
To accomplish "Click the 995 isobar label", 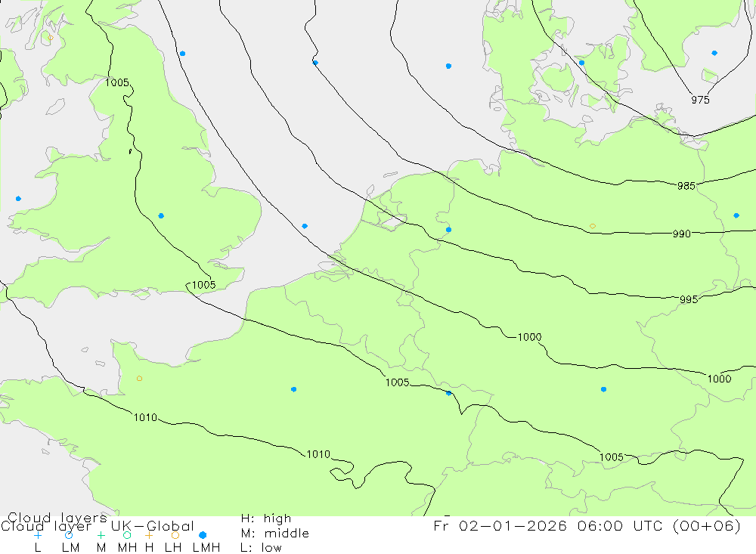I will point(689,299).
